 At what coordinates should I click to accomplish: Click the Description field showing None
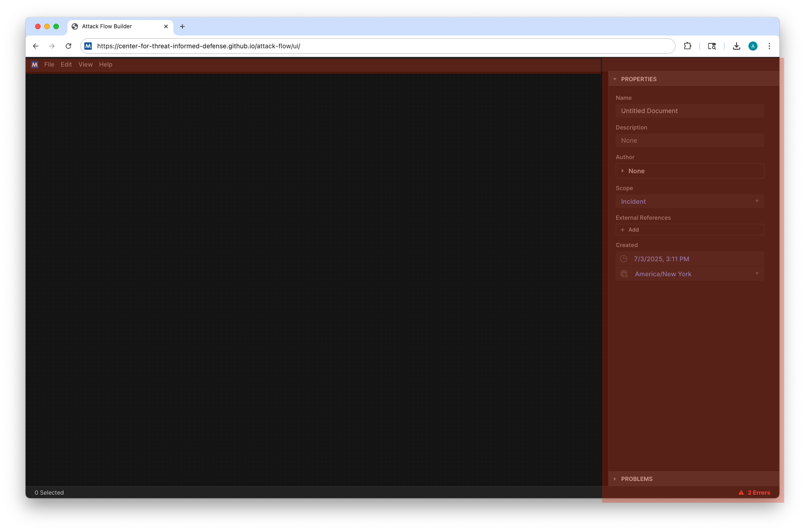coord(690,140)
